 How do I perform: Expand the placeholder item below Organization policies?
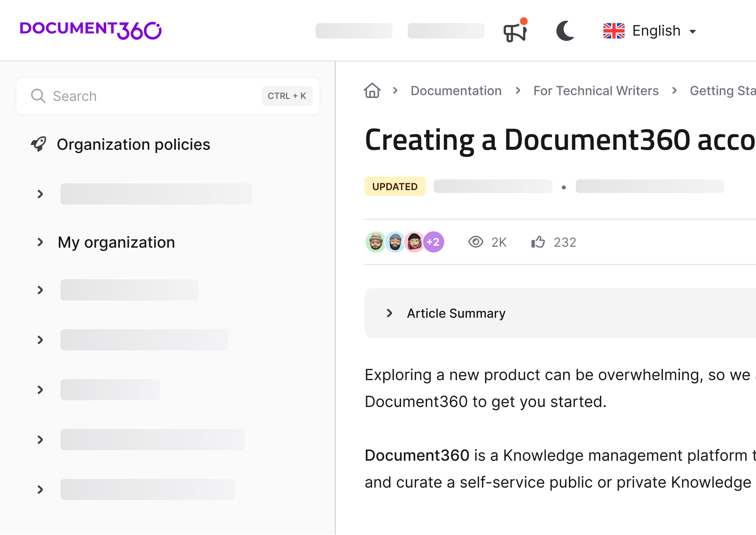[40, 194]
